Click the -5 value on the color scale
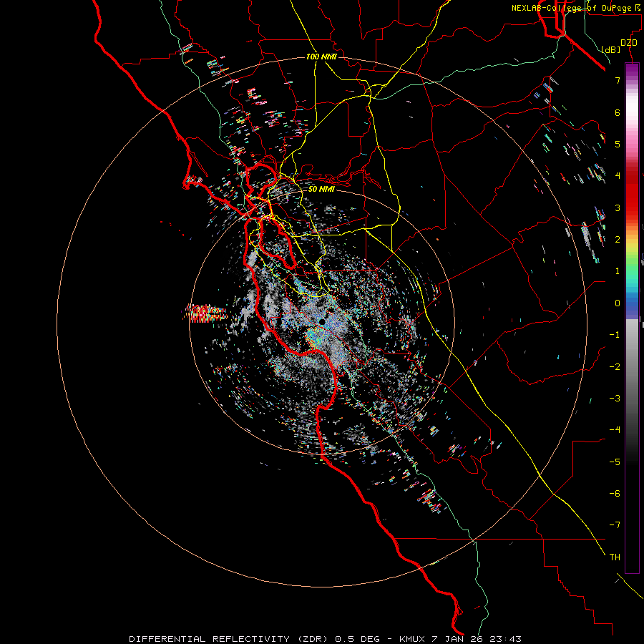The image size is (644, 644). tap(615, 462)
